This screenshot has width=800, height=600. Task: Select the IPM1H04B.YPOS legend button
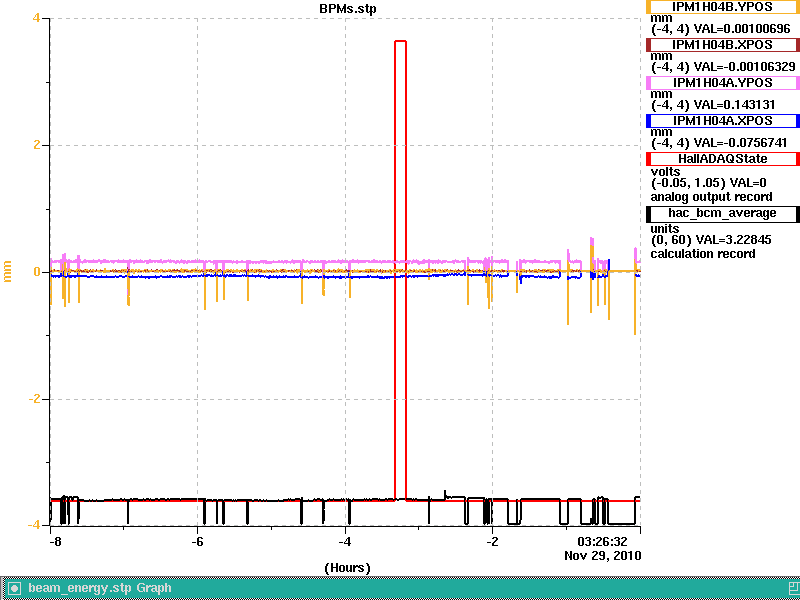722,7
